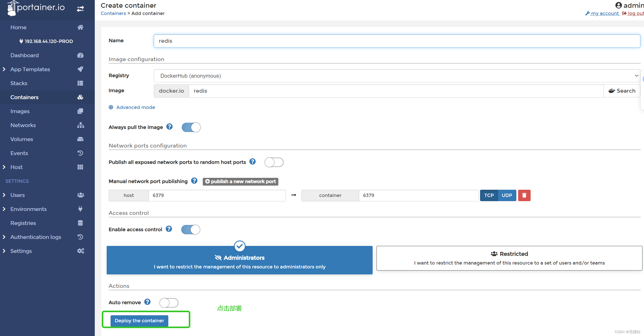The height and width of the screenshot is (336, 644).
Task: Collapse sidebar using the toggle arrows icon
Action: pyautogui.click(x=80, y=9)
